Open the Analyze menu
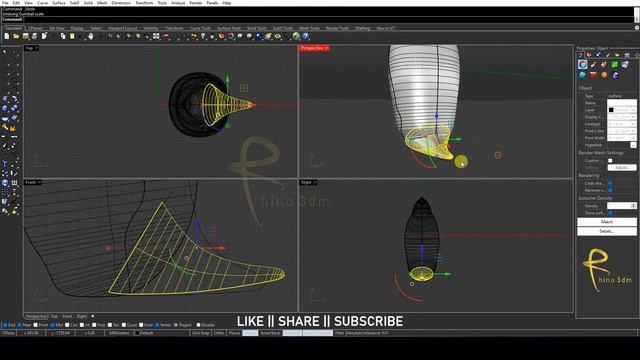Viewport: 640px width, 360px height. tap(178, 3)
